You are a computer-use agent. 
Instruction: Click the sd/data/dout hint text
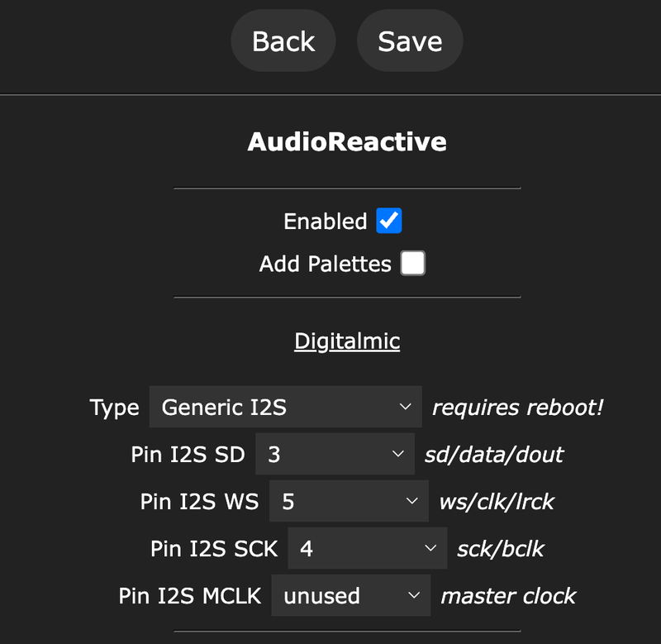tap(494, 455)
